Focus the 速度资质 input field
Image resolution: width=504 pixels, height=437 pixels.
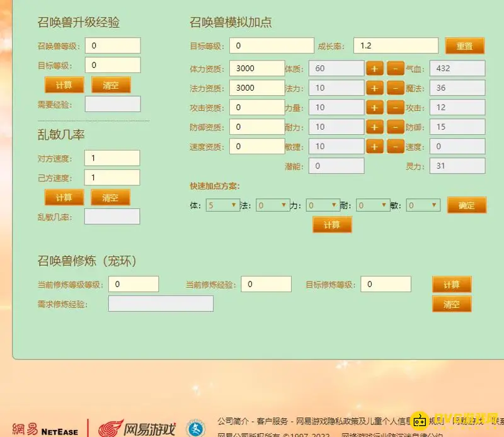point(257,147)
